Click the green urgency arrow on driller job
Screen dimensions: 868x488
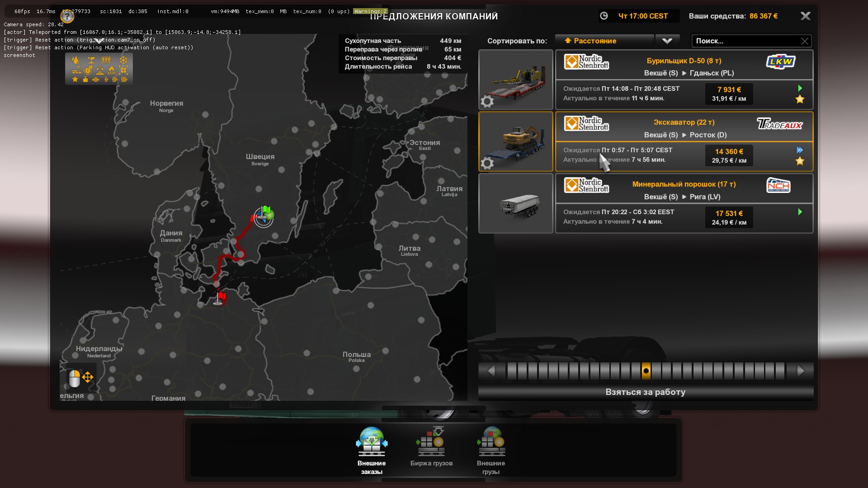tap(800, 88)
